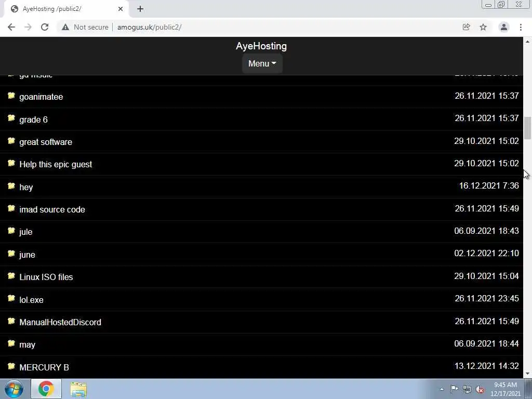The width and height of the screenshot is (532, 399).
Task: Expand the Menu dropdown
Action: (262, 63)
